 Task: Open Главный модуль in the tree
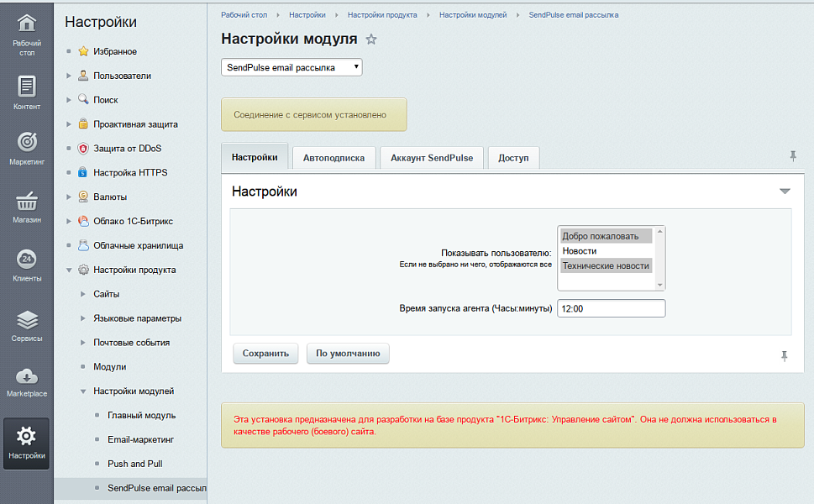pos(142,415)
